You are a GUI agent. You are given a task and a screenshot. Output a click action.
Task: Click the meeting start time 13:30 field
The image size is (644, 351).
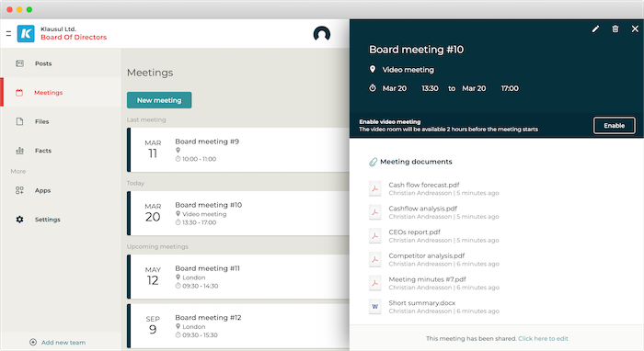[x=430, y=88]
